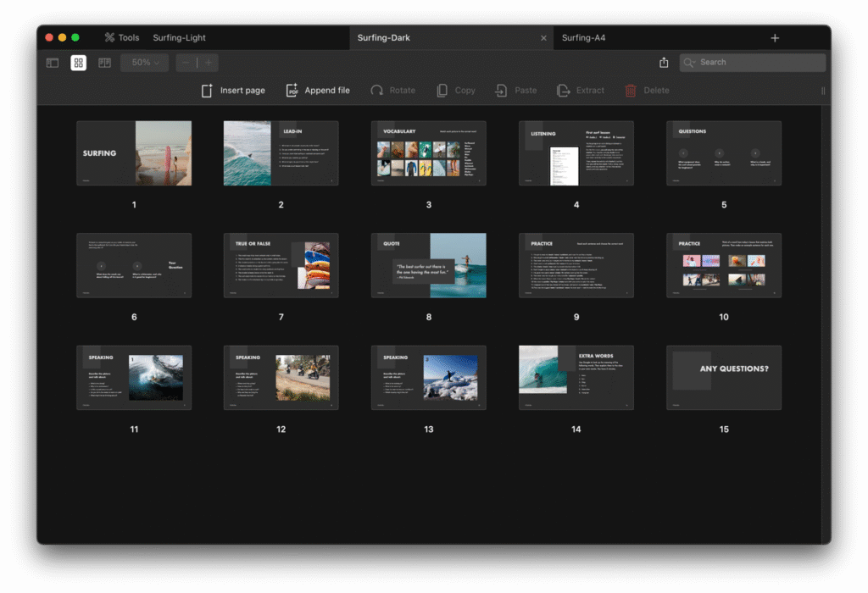The height and width of the screenshot is (593, 868).
Task: Click the red Delete trash icon
Action: click(x=630, y=91)
